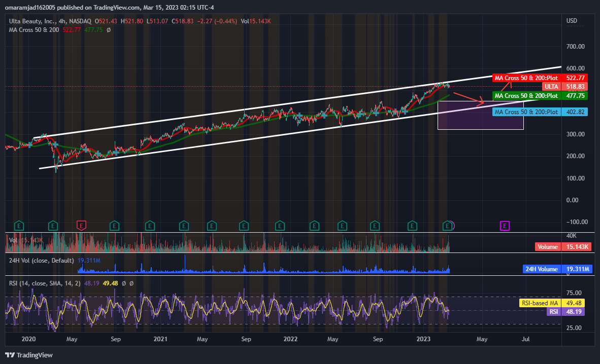
Task: Click the green earnings marker with purple arc
Action: [447, 226]
